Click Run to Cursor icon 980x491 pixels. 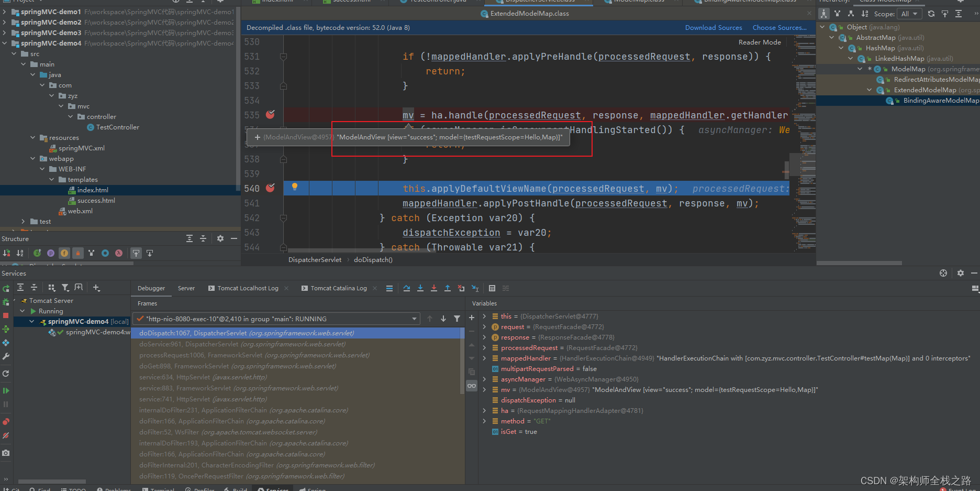475,288
